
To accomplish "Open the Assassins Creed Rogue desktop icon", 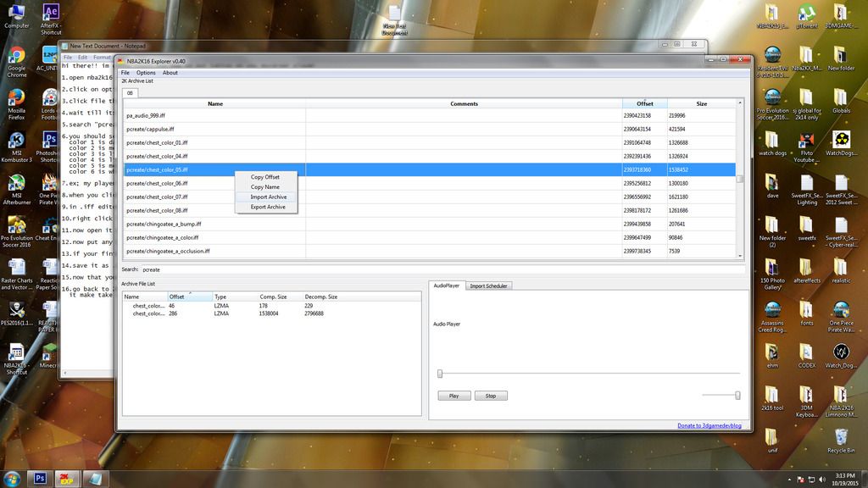I will point(772,317).
